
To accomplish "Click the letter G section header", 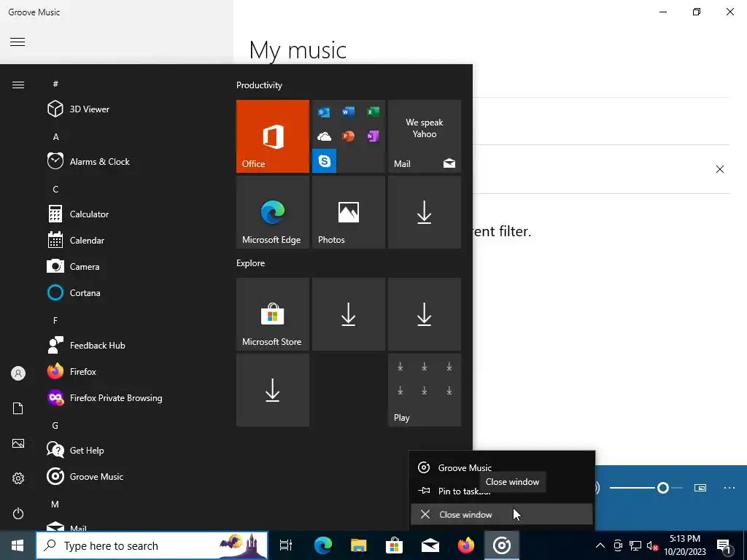I will coord(55,425).
